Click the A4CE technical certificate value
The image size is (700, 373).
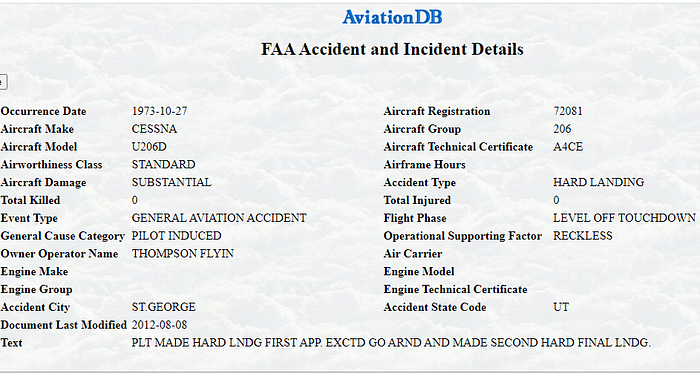coord(568,147)
